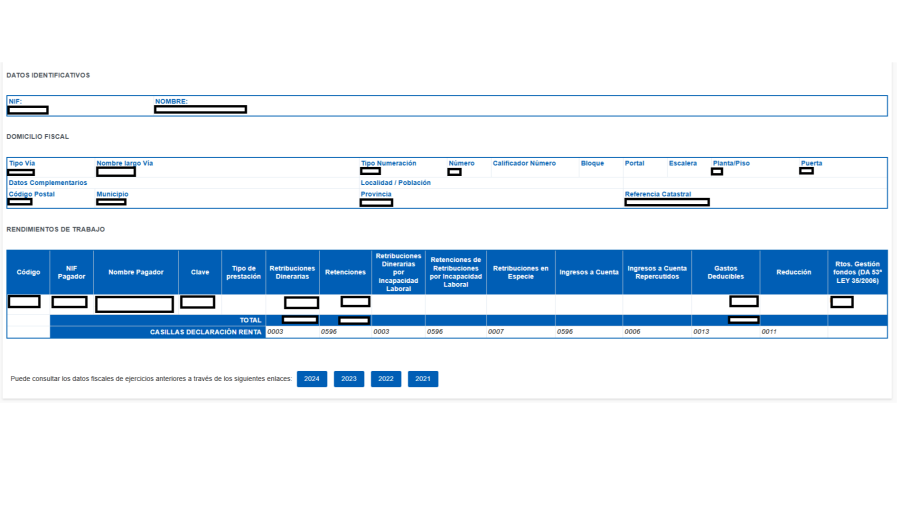Click the TOTAL row label
Viewport: 900px width, 507px height.
tap(250, 320)
